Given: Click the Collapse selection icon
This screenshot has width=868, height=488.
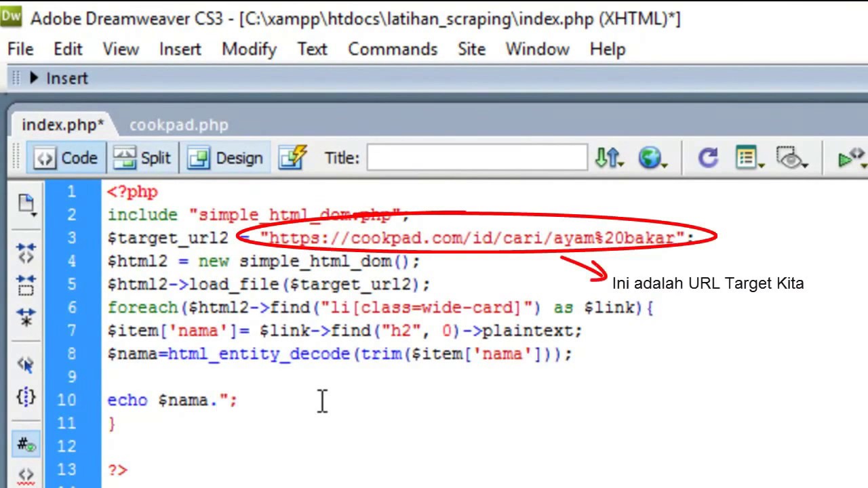Looking at the screenshot, I should 26,285.
